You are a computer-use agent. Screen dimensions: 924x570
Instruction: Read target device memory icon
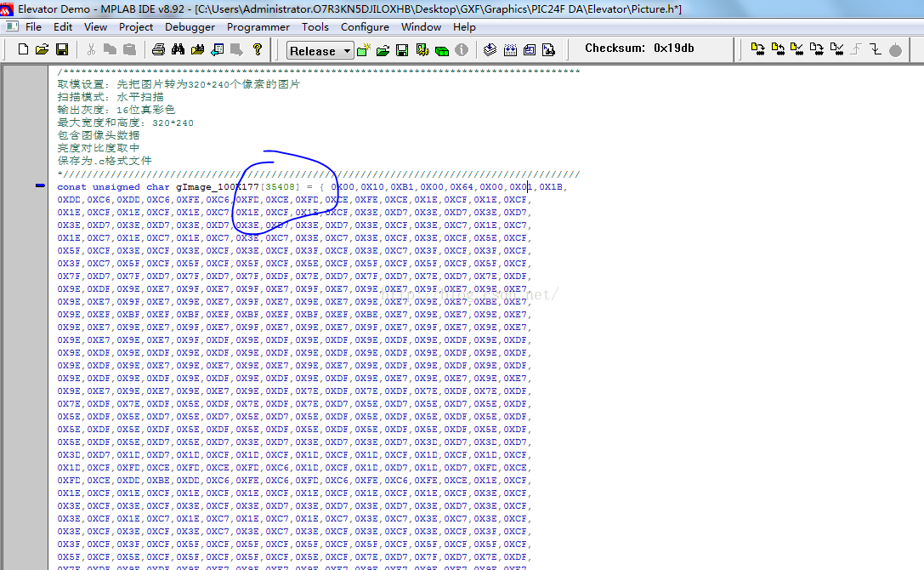pos(778,49)
